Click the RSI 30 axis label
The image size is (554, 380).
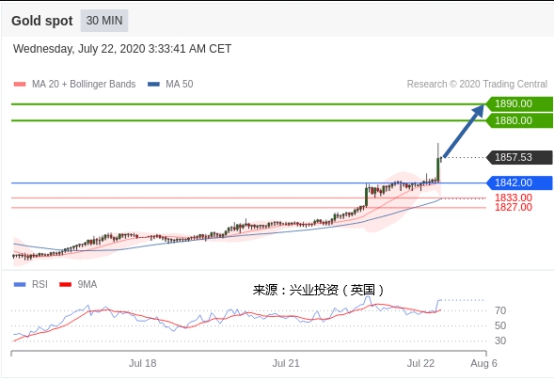pos(500,341)
